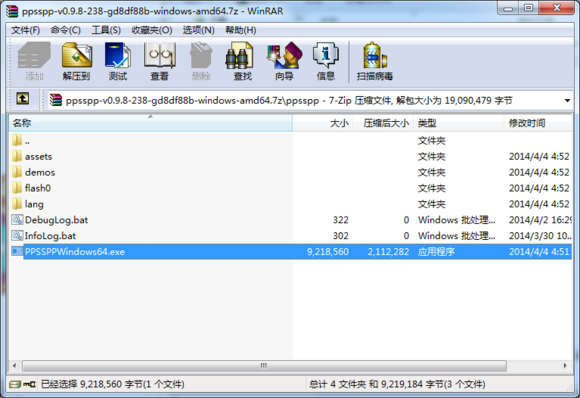The height and width of the screenshot is (398, 580).
Task: Click the drive icon in status bar
Action: [15, 384]
